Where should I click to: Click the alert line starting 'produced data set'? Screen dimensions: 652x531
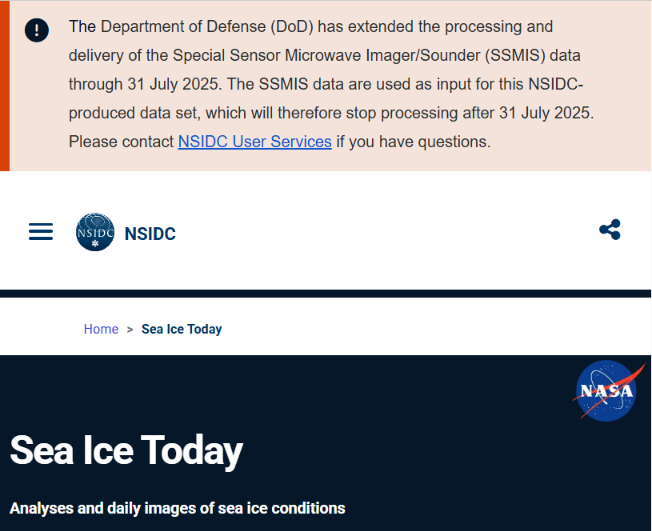(331, 113)
